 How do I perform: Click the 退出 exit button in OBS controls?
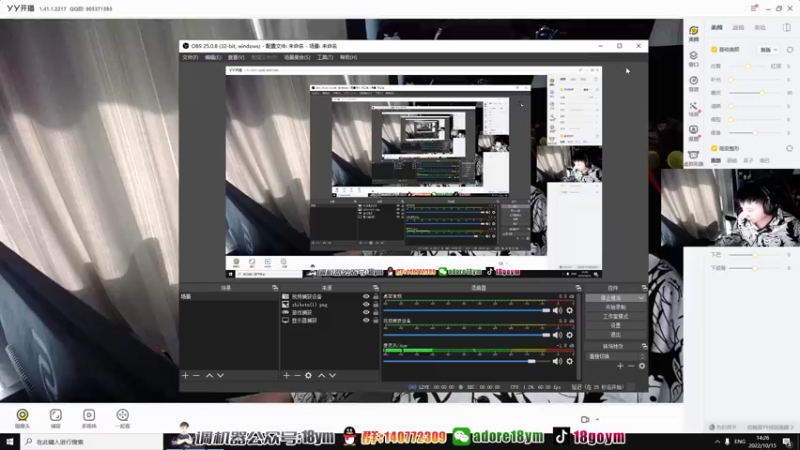coord(615,335)
